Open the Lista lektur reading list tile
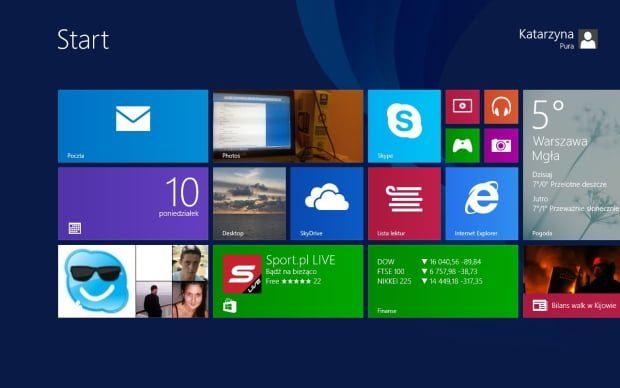This screenshot has height=388, width=620. tap(404, 204)
